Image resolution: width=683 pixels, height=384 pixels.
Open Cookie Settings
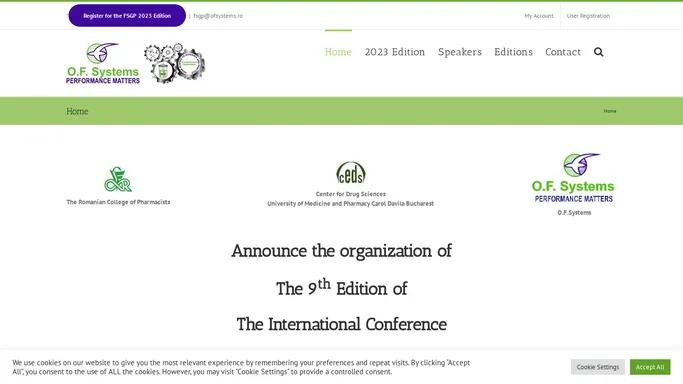[598, 367]
